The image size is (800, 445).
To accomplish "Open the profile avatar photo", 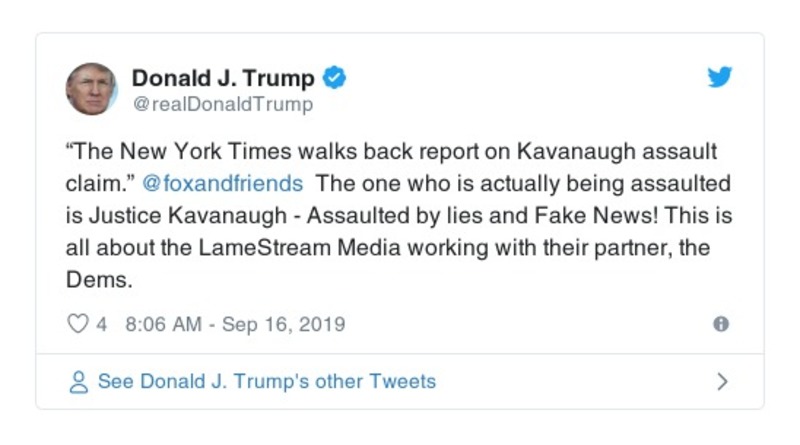I will click(92, 88).
